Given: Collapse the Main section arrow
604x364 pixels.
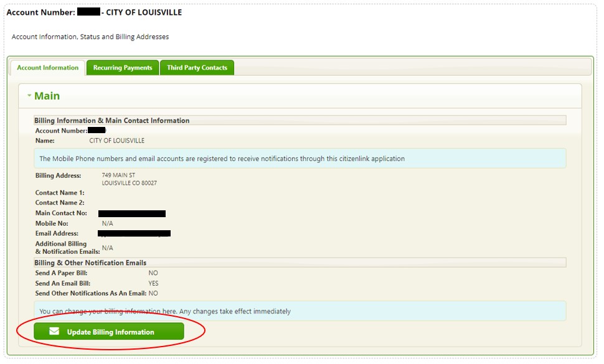Looking at the screenshot, I should pyautogui.click(x=29, y=95).
